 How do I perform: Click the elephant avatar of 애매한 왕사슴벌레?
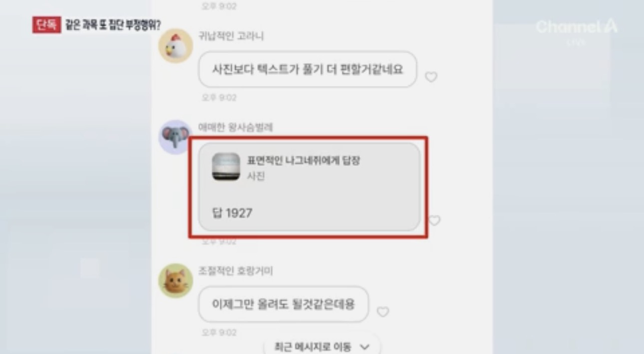coord(175,137)
